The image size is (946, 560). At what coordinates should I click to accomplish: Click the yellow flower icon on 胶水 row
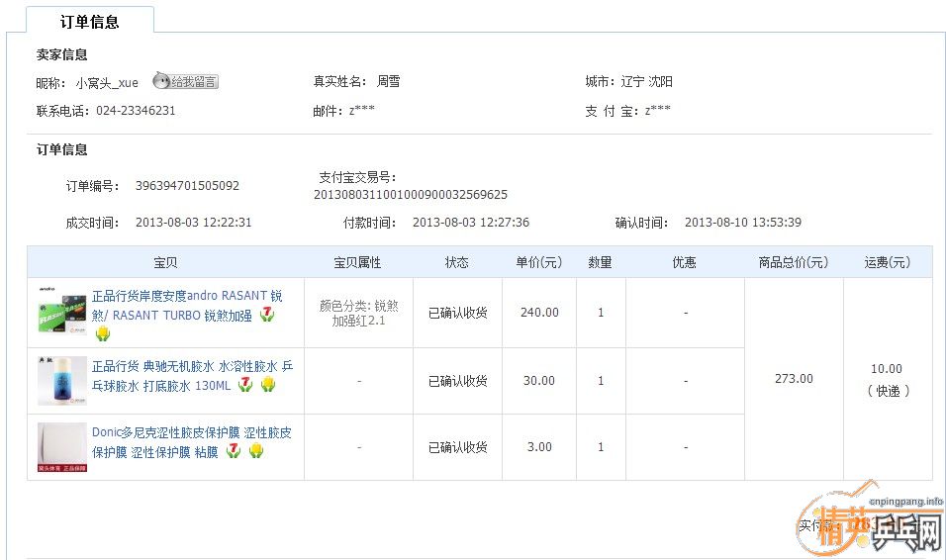click(268, 385)
